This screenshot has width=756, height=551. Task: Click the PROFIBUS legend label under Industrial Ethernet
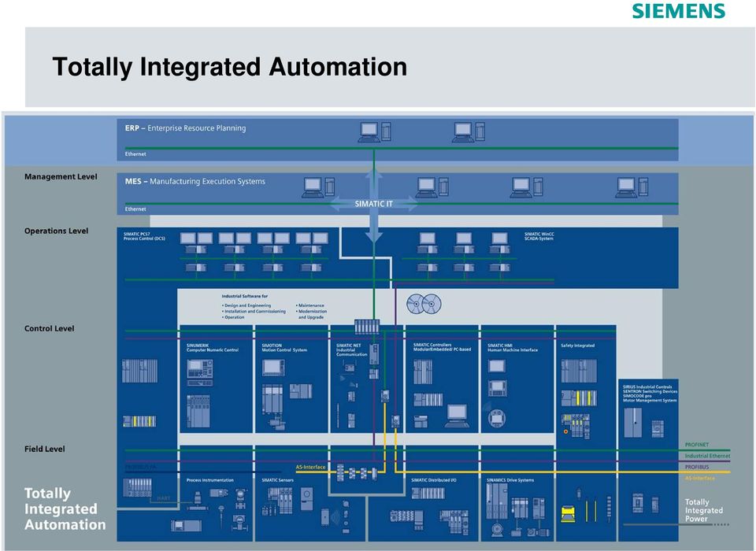pos(697,467)
